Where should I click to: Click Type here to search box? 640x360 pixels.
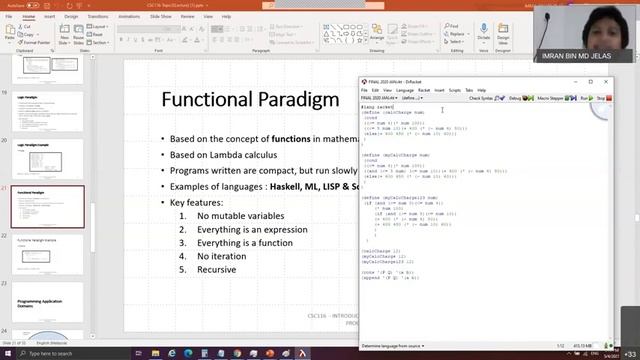tap(73, 353)
